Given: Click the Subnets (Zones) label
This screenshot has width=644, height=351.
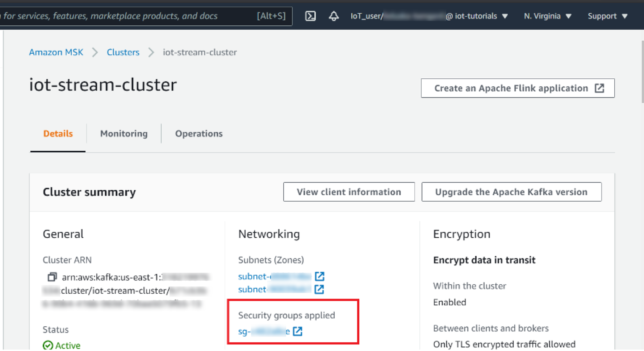Looking at the screenshot, I should (x=271, y=260).
